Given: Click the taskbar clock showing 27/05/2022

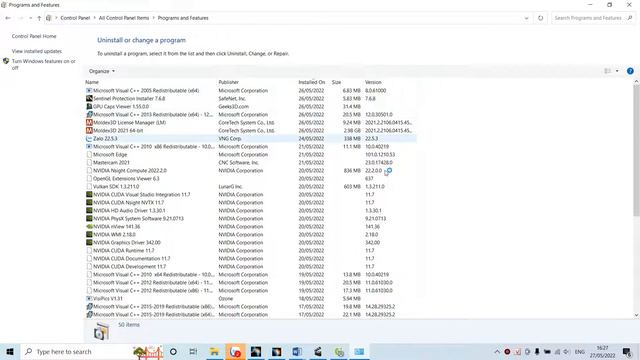Looking at the screenshot, I should click(x=602, y=351).
